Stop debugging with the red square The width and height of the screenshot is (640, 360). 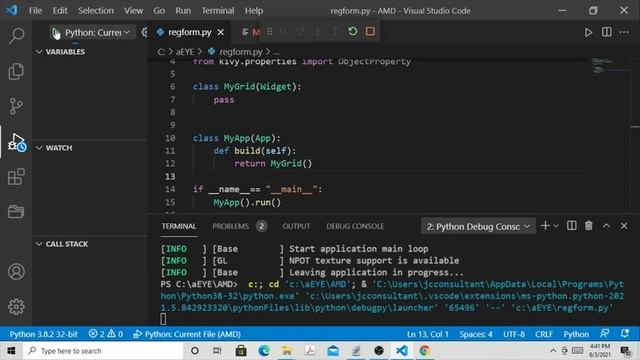pos(370,31)
